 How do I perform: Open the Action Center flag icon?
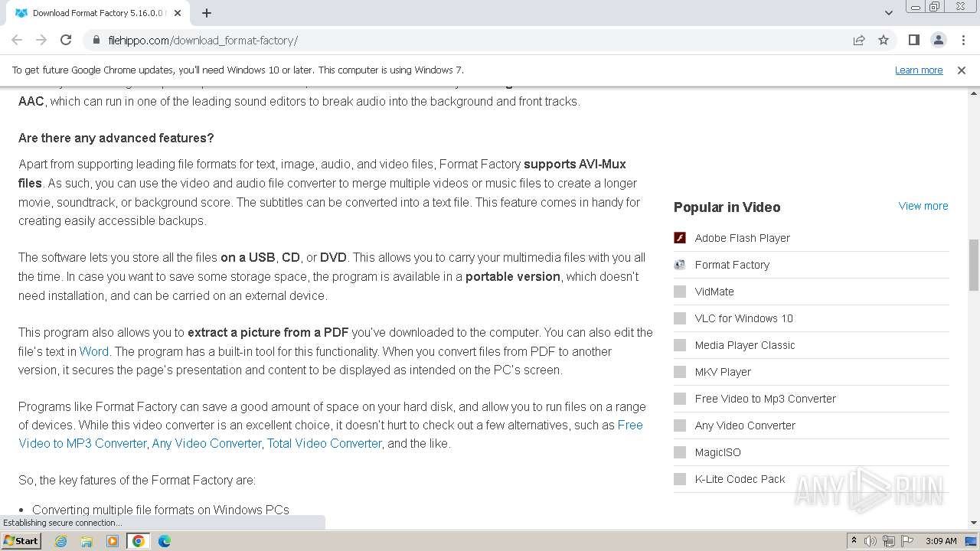907,541
